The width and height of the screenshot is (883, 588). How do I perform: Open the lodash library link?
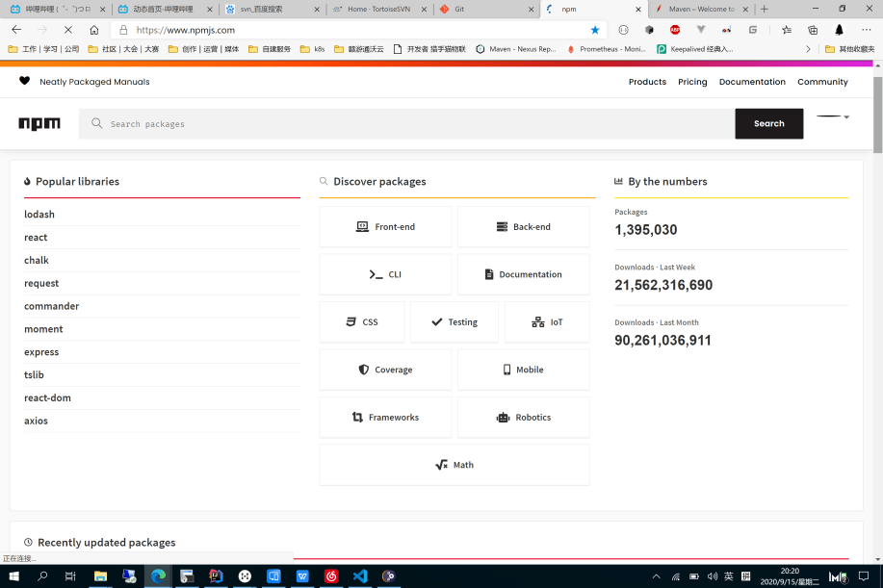pyautogui.click(x=39, y=215)
